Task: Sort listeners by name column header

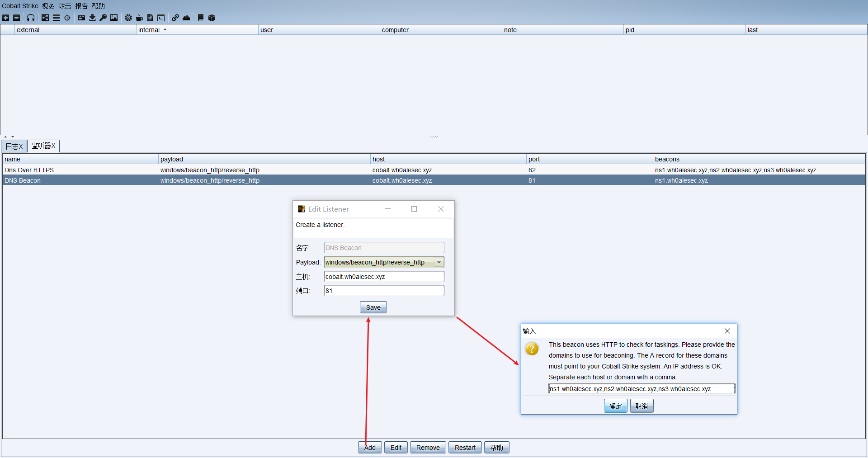Action: [x=80, y=159]
